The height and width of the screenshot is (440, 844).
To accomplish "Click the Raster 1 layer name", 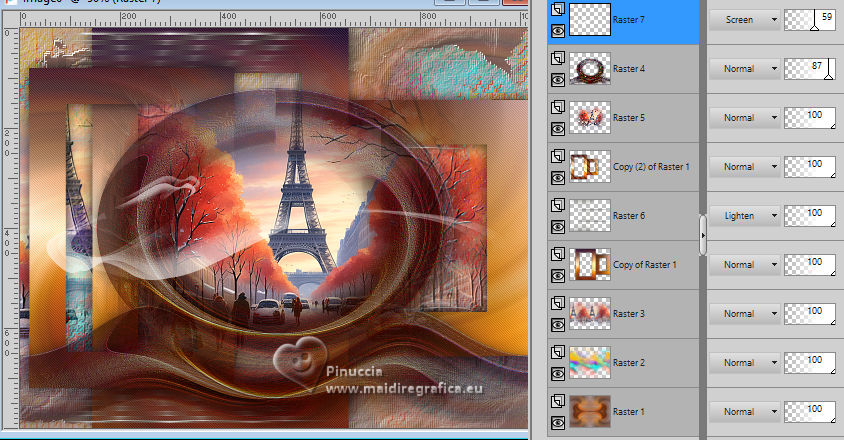I will click(629, 412).
